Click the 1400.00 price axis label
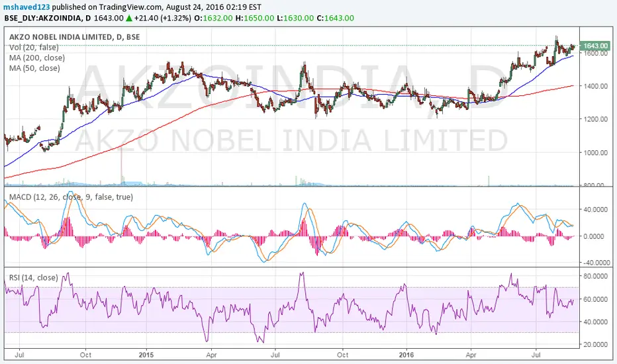 [x=595, y=86]
